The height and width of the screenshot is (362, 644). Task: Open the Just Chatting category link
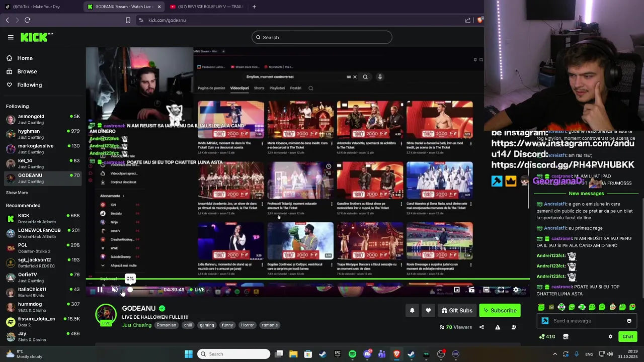(137, 325)
